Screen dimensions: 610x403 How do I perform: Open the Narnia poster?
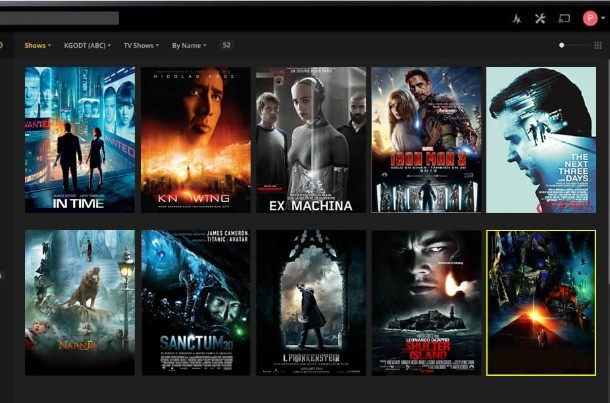pyautogui.click(x=80, y=303)
